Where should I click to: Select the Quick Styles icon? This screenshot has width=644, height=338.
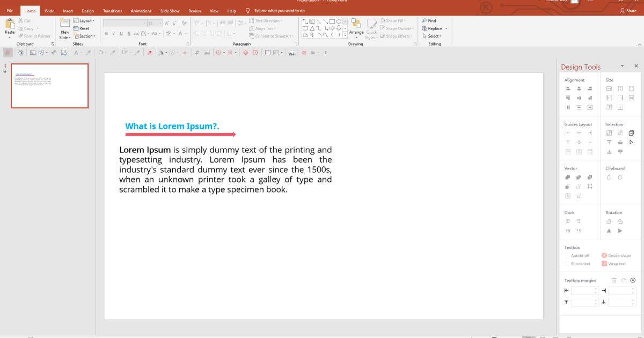(x=372, y=28)
